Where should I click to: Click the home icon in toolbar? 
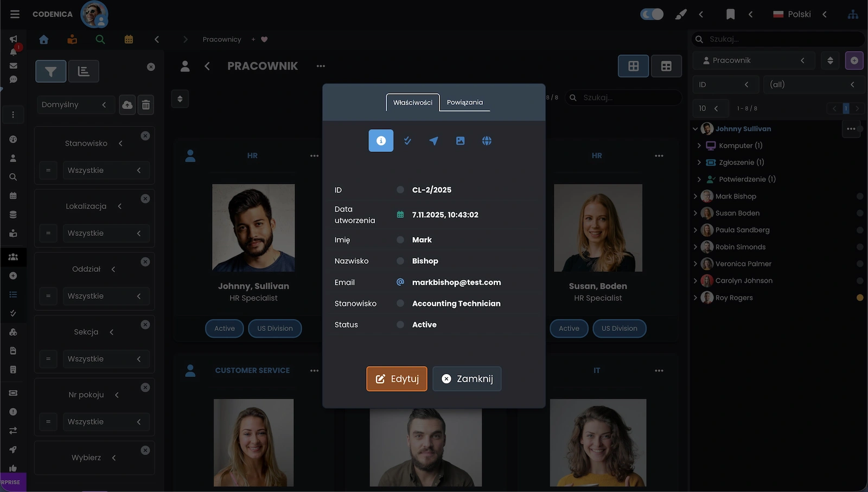[44, 40]
